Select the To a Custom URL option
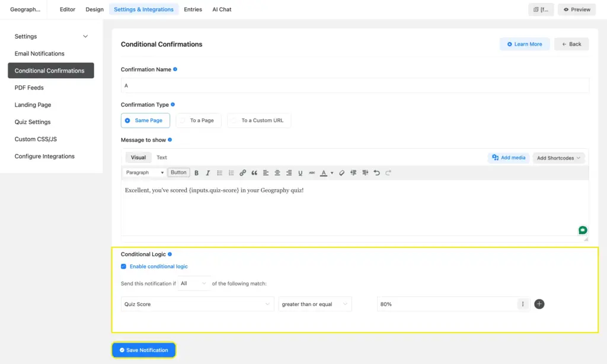607x364 pixels. (259, 120)
